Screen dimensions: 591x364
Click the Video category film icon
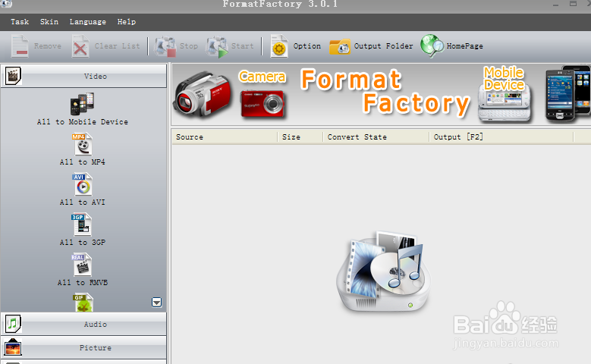(x=13, y=76)
